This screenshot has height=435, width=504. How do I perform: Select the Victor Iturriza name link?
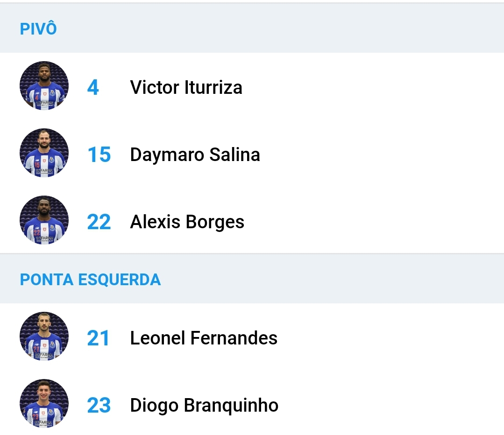[x=186, y=87]
